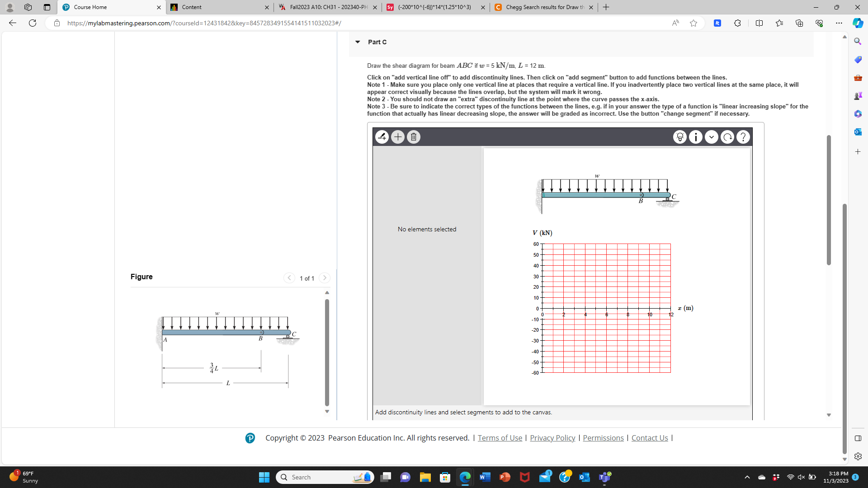Click the browser extensions puzzle icon
868x488 pixels.
[x=737, y=23]
